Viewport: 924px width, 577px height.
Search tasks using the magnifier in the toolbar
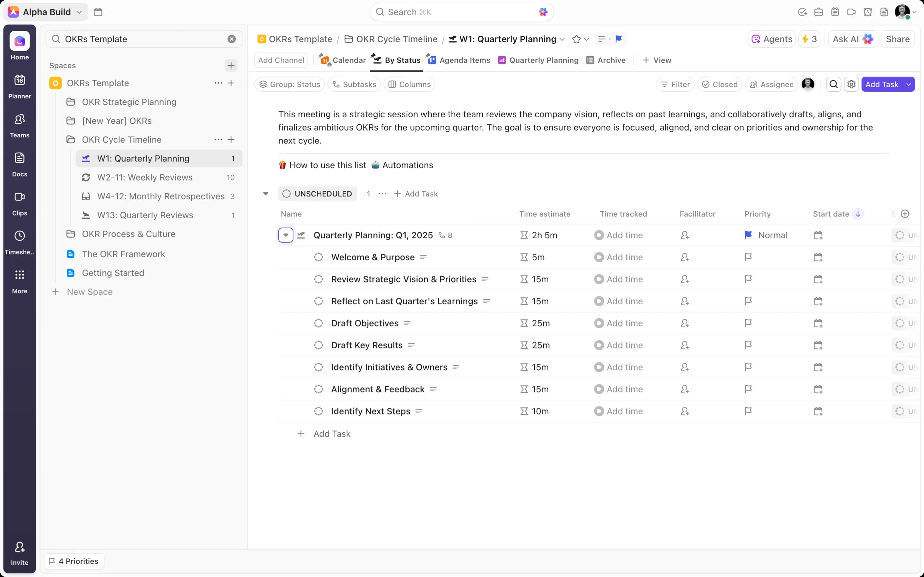coord(833,84)
